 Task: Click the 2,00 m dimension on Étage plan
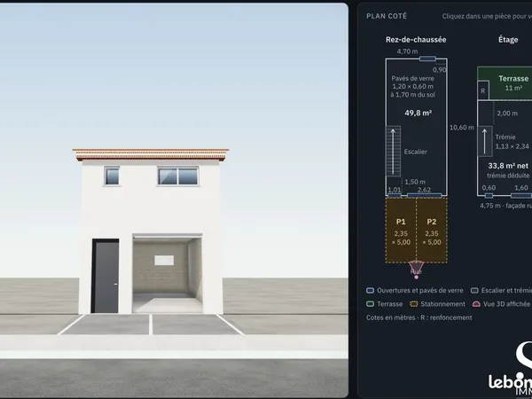[x=507, y=113]
